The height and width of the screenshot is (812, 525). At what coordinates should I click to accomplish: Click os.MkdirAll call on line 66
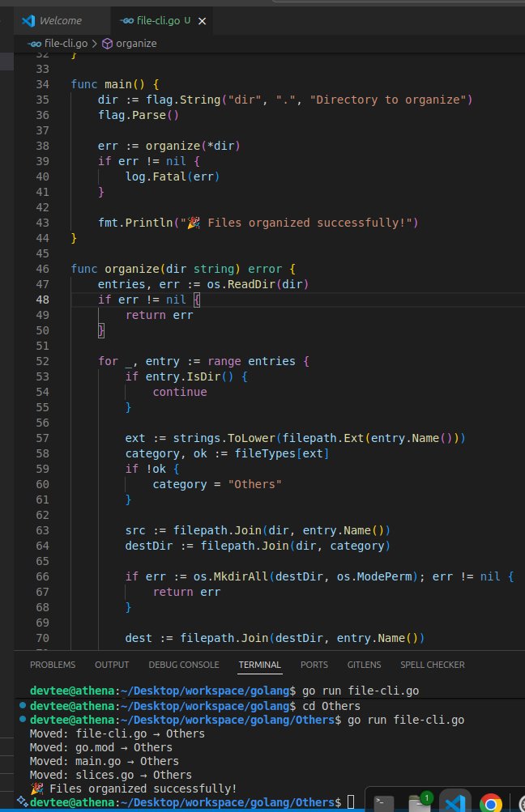point(230,576)
